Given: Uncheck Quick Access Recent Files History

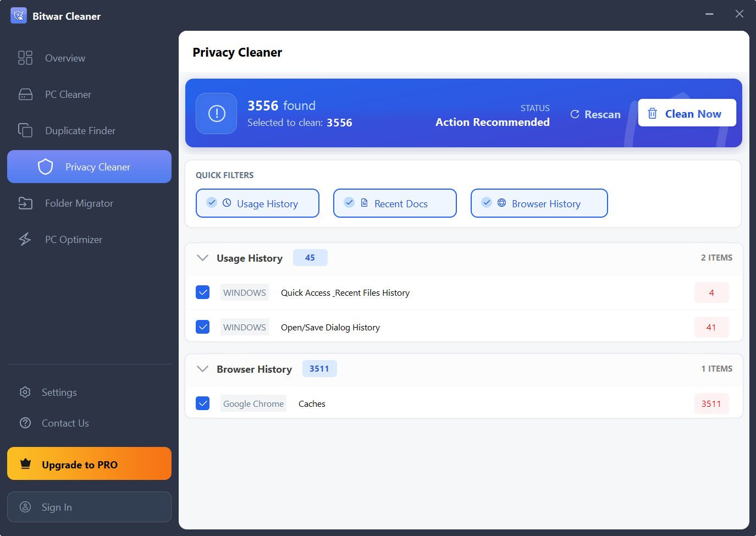Looking at the screenshot, I should coord(203,292).
